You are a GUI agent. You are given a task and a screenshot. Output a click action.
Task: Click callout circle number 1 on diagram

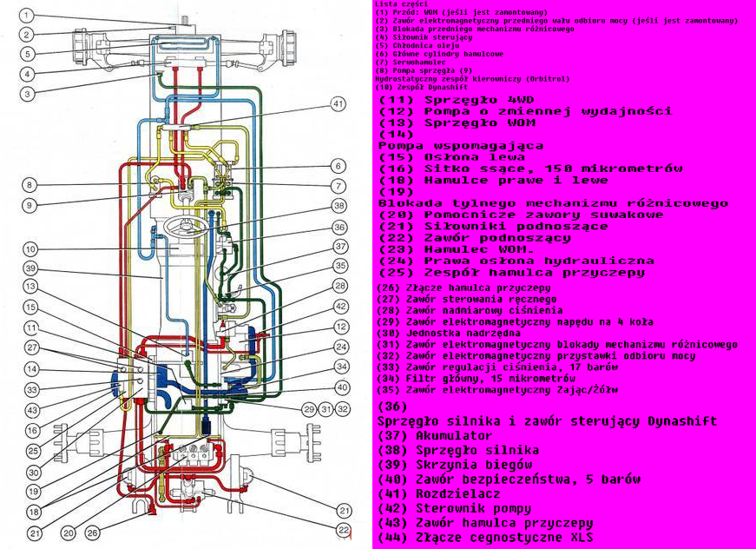tap(27, 16)
